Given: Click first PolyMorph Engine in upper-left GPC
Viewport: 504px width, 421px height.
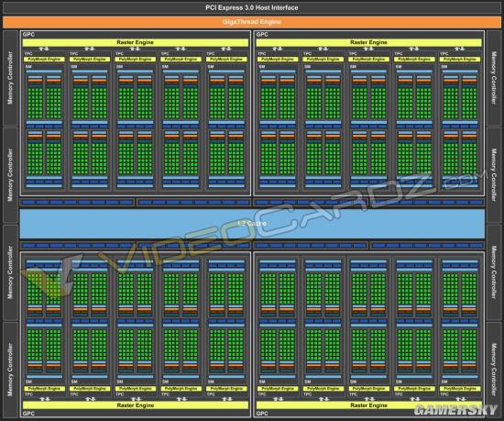Looking at the screenshot, I should click(44, 60).
